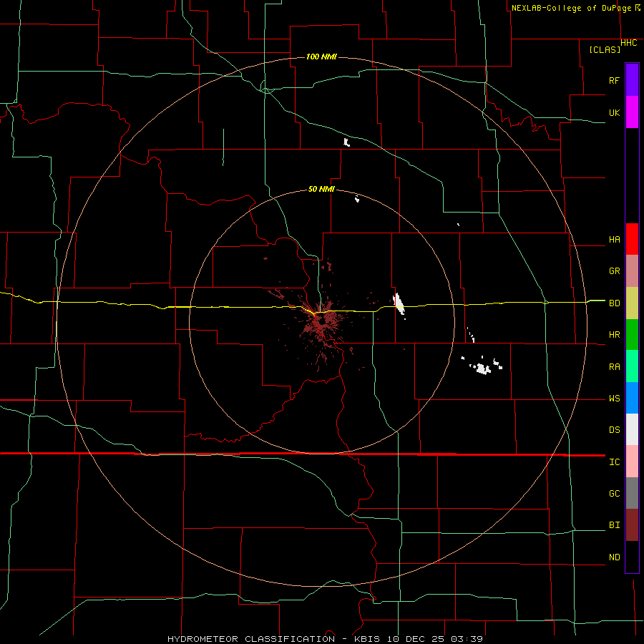
Task: Select the blue WS legend swatch
Action: 632,398
